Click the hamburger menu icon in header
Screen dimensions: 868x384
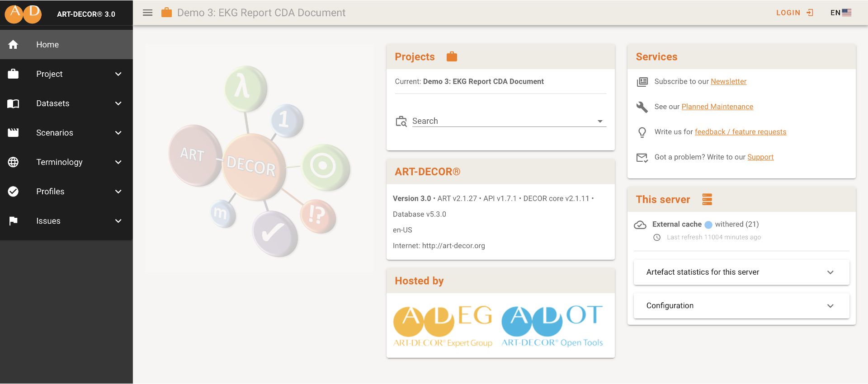(x=147, y=13)
